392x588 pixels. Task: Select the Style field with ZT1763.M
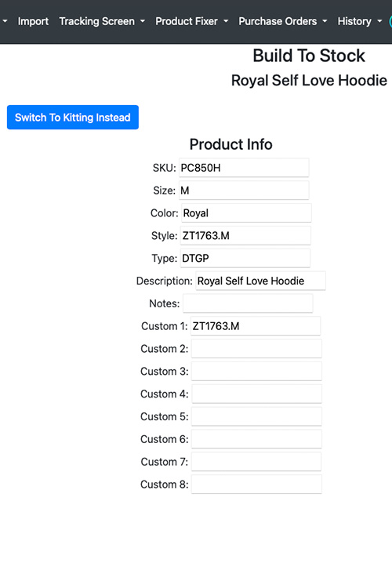245,235
